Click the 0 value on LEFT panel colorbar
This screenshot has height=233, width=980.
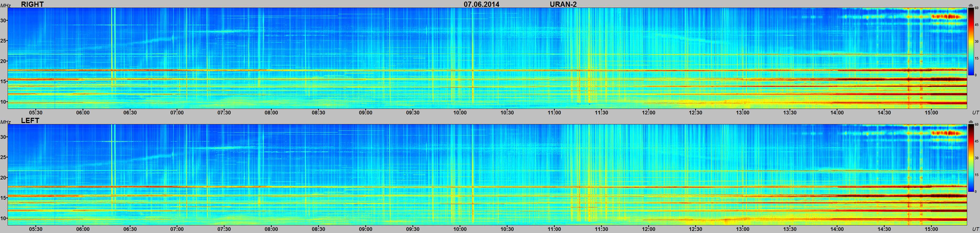pos(976,192)
